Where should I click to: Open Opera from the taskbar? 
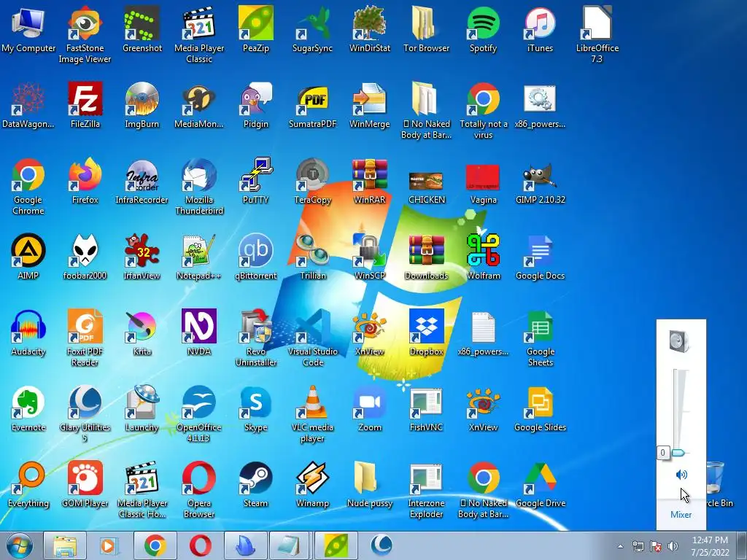point(201,545)
